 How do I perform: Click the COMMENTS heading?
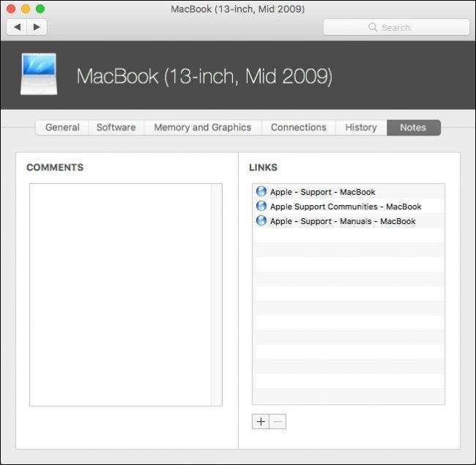tap(55, 168)
